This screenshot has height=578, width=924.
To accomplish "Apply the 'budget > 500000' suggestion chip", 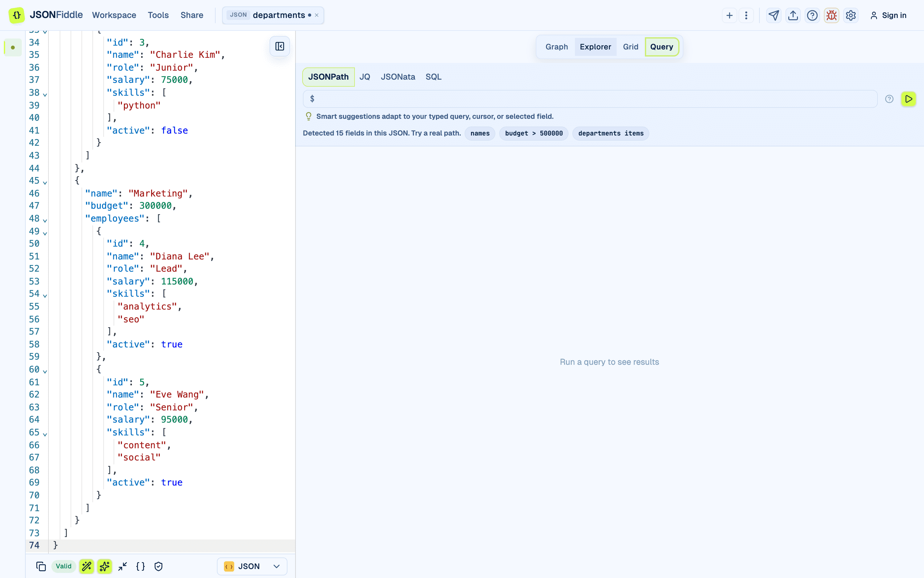I will pos(534,133).
